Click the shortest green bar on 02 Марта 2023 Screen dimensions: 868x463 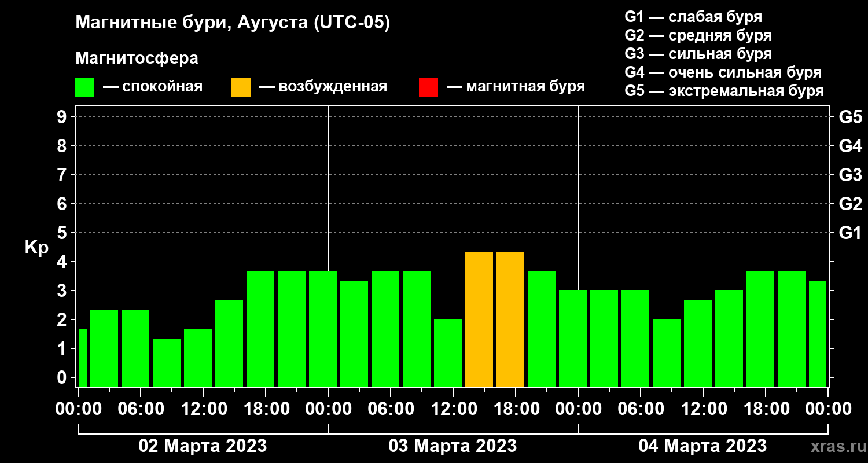point(167,362)
